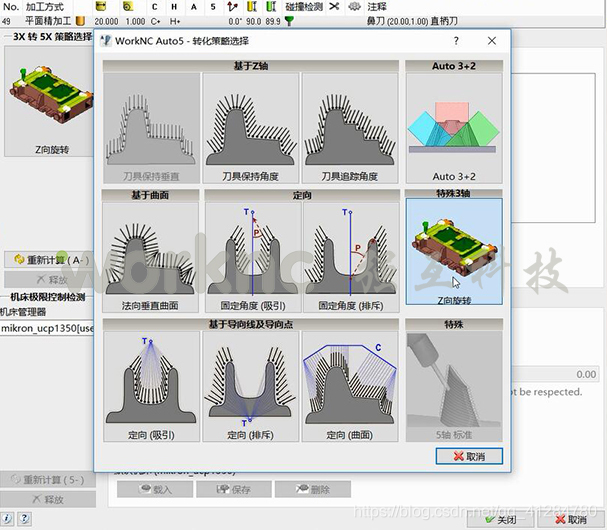Select the 刀具保持角度 strategy tile
Viewport: 607px width, 530px height.
click(x=251, y=128)
